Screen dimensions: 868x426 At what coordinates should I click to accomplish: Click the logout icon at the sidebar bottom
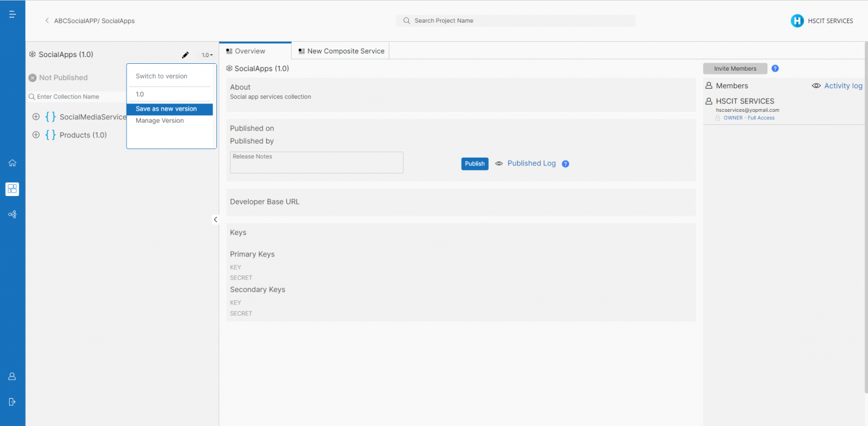[12, 402]
